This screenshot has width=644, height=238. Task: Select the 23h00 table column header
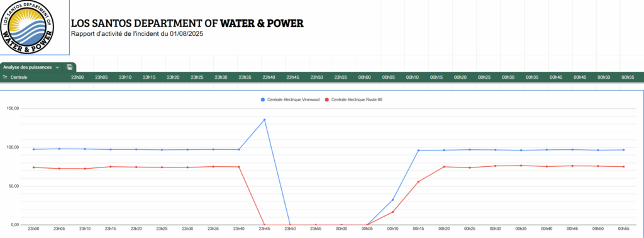(x=77, y=77)
